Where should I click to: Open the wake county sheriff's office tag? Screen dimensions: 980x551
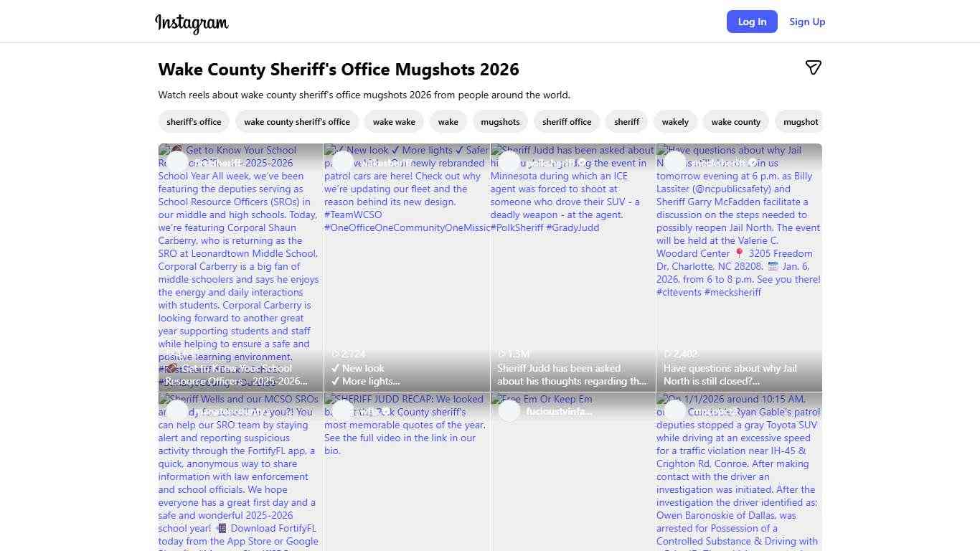point(297,121)
